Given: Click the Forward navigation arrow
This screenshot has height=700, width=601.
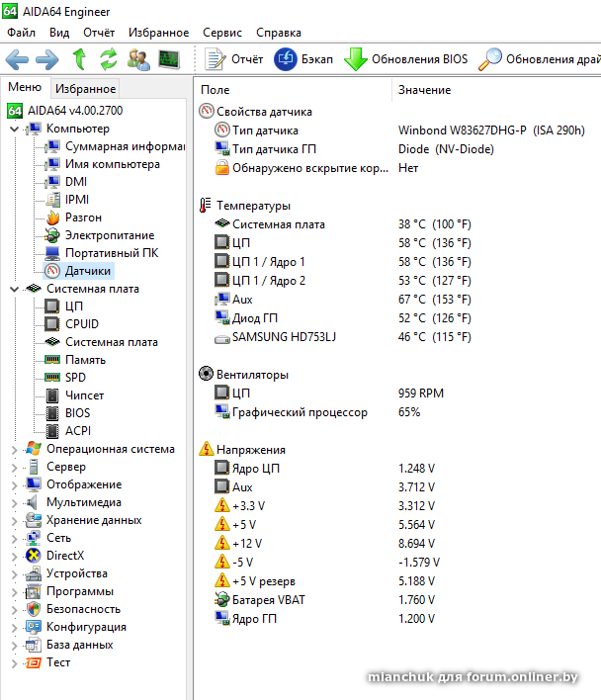Looking at the screenshot, I should pos(46,59).
